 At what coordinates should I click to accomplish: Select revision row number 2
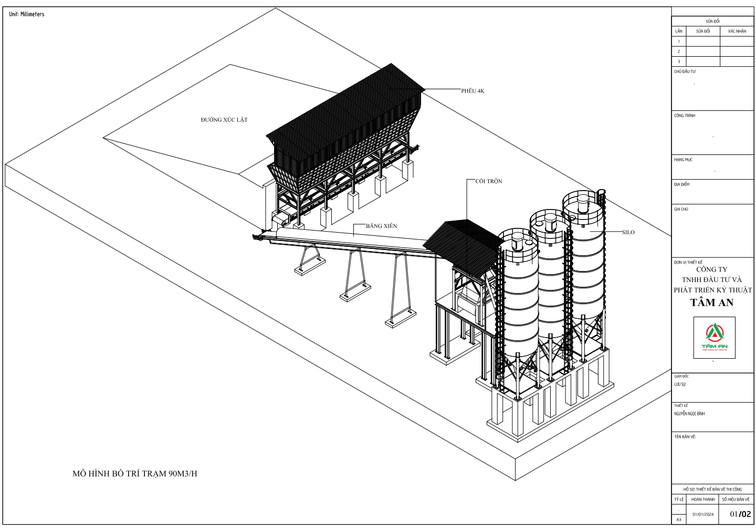tap(678, 51)
